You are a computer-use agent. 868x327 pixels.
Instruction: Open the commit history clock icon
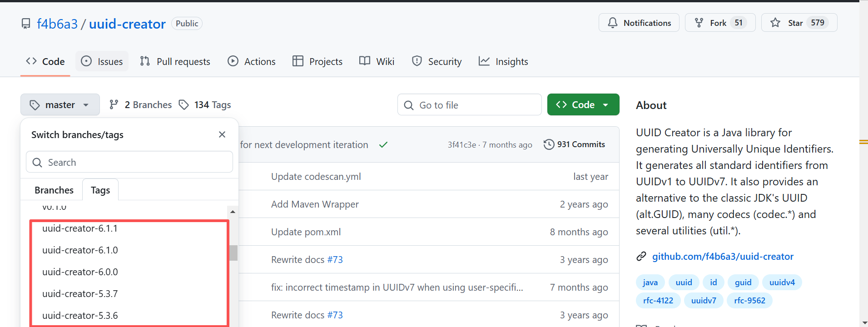coord(549,144)
